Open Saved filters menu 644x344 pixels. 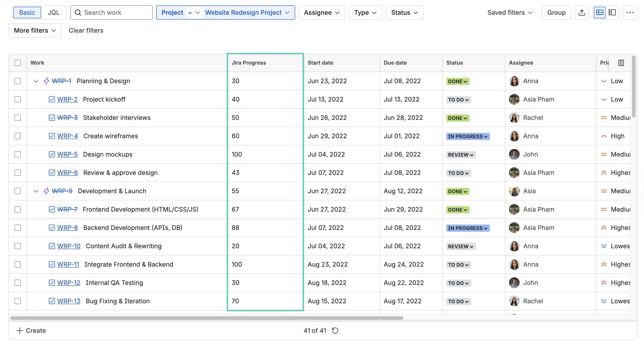(510, 13)
